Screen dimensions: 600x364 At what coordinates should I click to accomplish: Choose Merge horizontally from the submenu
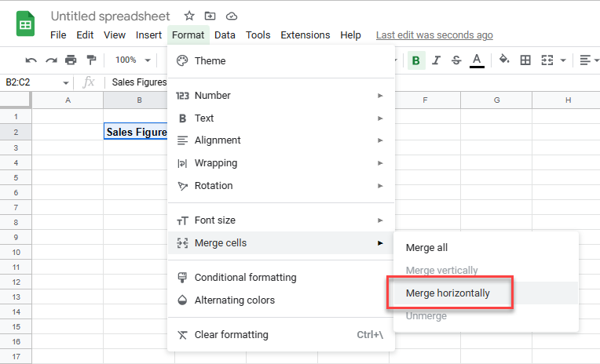pos(448,293)
